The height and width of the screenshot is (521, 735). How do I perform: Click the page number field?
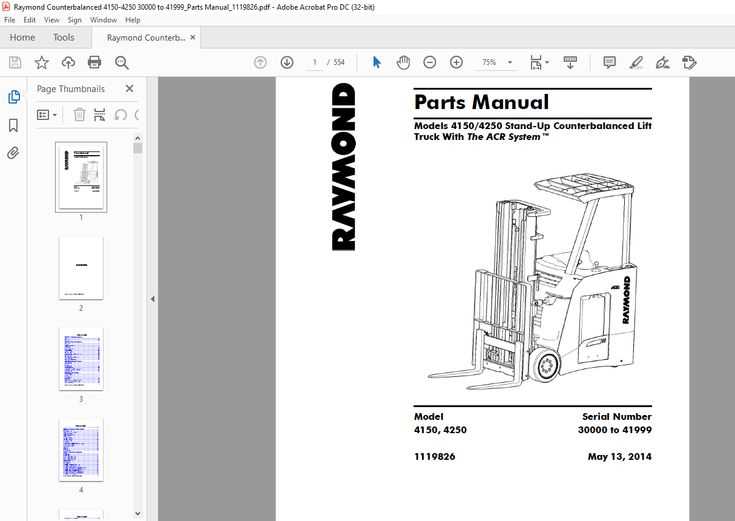point(315,62)
